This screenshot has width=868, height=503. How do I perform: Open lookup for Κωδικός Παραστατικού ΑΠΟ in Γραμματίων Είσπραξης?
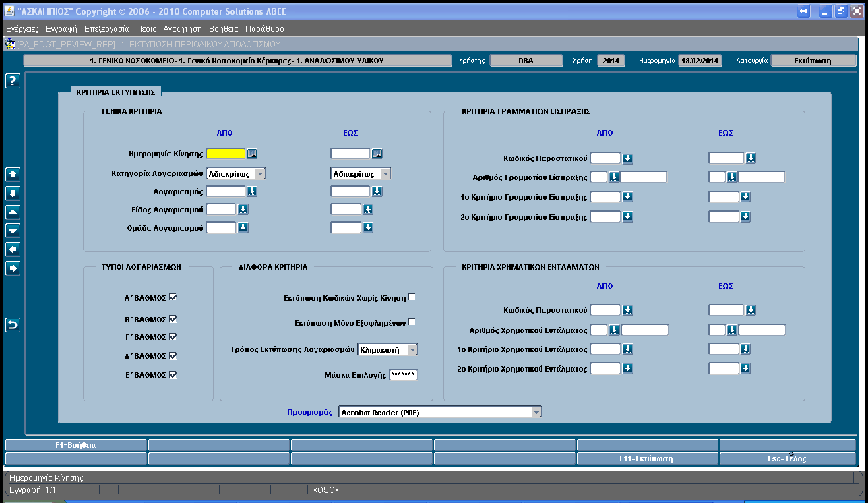(x=627, y=158)
